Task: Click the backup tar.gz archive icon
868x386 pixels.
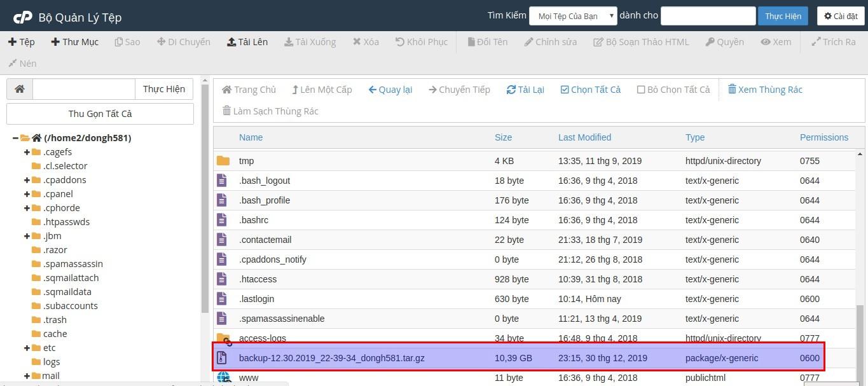Action: point(222,358)
